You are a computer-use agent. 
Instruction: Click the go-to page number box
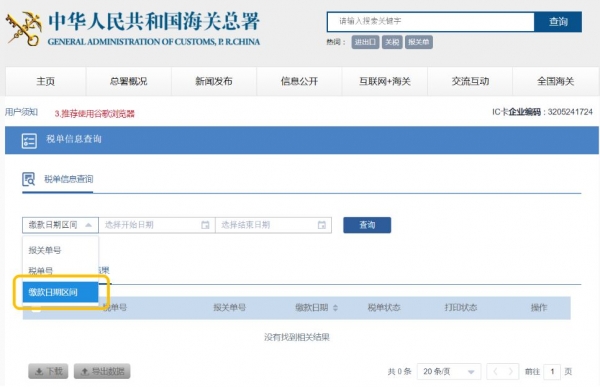pos(552,371)
